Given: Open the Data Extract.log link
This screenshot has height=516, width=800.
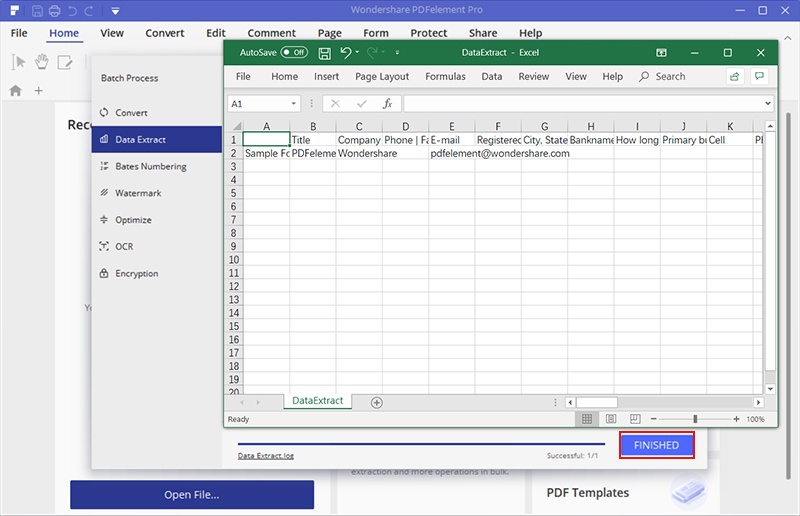Looking at the screenshot, I should (265, 456).
